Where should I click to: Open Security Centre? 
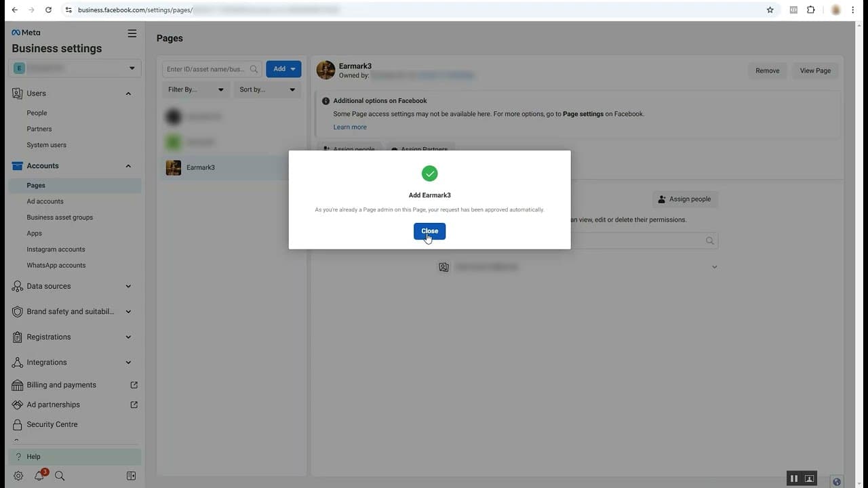point(52,424)
